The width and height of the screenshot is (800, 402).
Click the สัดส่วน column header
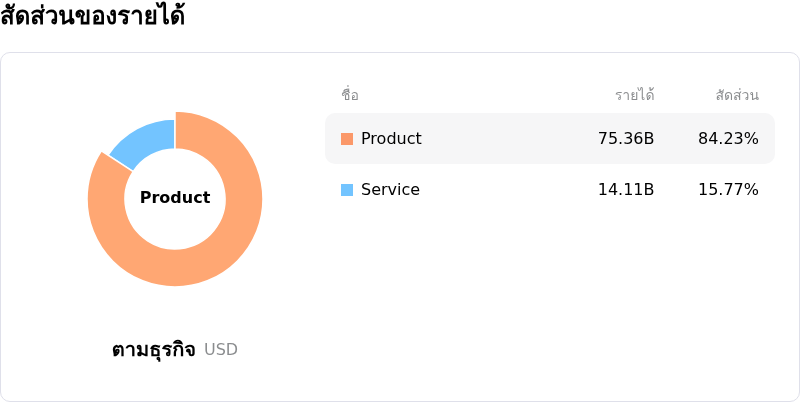(x=737, y=95)
